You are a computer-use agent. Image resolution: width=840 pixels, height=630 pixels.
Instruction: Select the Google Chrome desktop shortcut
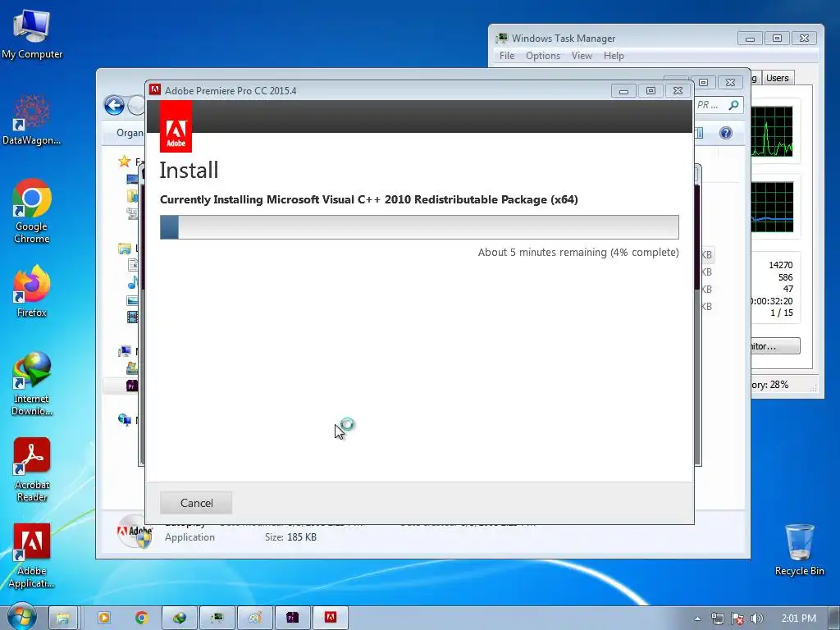32,212
